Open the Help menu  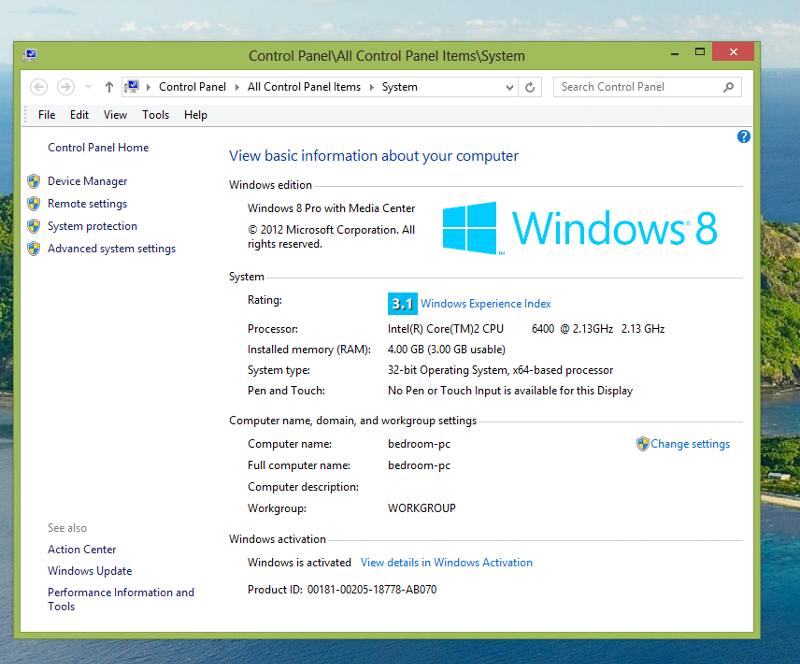point(195,115)
